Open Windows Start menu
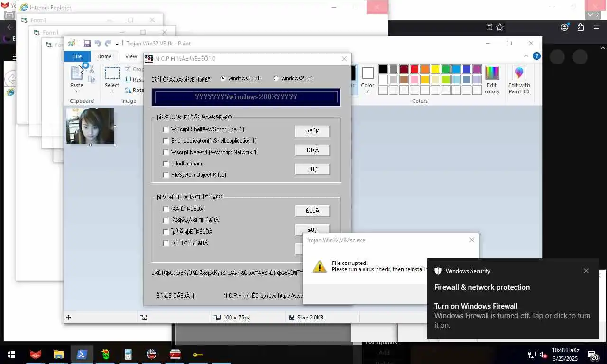 pyautogui.click(x=11, y=354)
